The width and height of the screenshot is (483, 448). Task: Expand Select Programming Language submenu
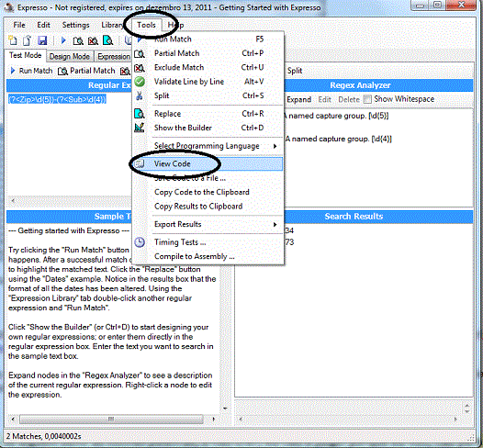[207, 146]
